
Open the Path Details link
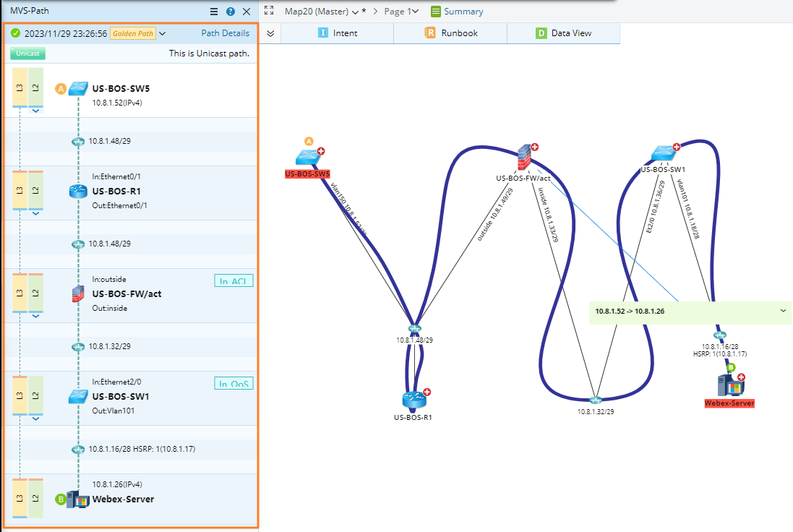tap(225, 33)
